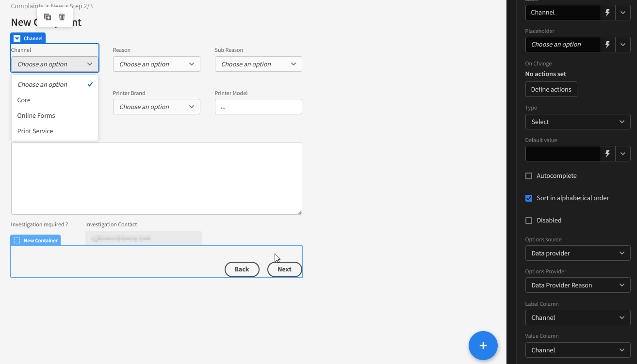Click the Printer Model input field
637x364 pixels.
[x=258, y=106]
